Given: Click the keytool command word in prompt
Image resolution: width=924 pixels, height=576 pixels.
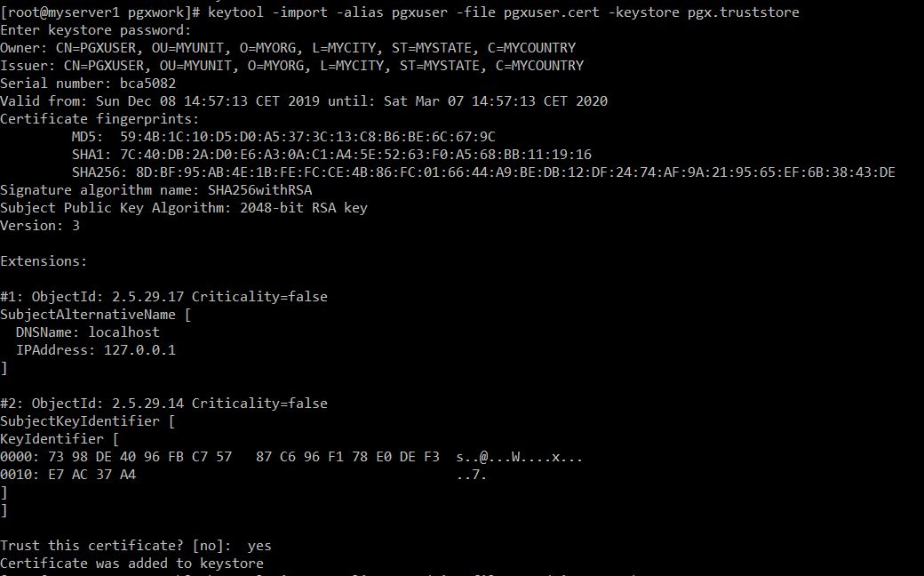Looking at the screenshot, I should (235, 12).
